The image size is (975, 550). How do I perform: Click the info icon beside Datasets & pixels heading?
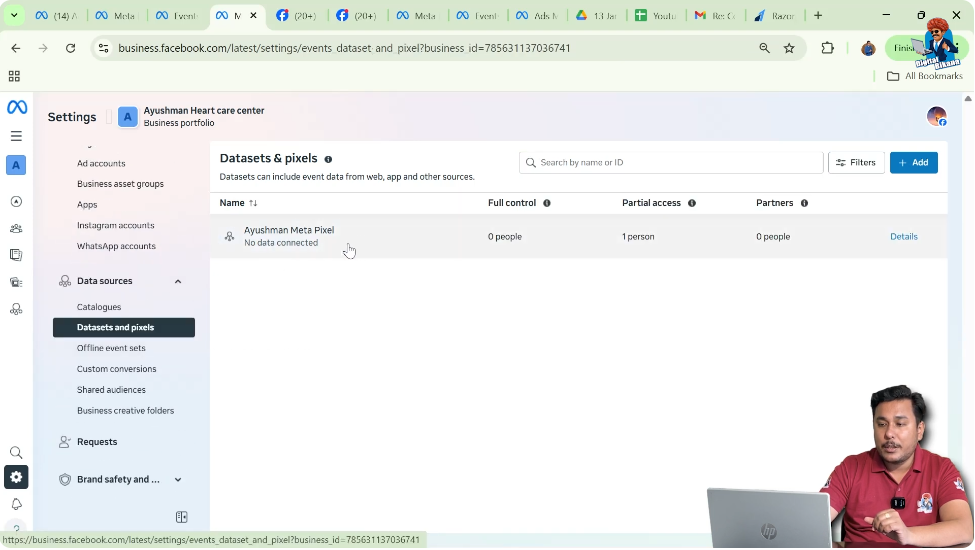(x=328, y=159)
